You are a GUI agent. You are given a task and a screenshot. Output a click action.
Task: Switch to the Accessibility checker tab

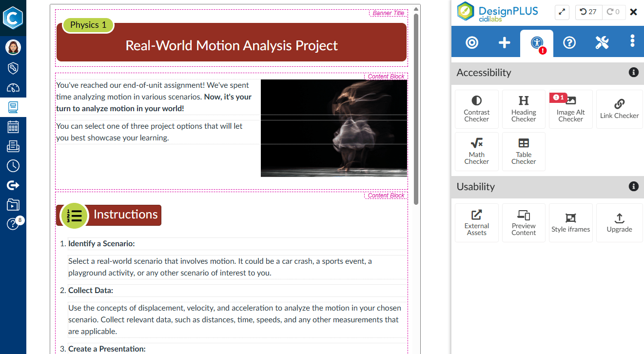[x=536, y=42]
